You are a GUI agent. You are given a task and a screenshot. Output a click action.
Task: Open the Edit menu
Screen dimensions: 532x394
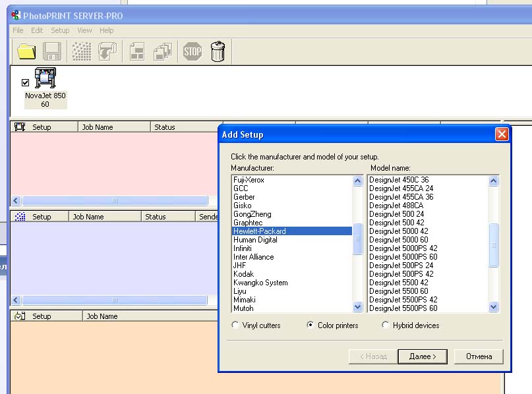pyautogui.click(x=37, y=30)
